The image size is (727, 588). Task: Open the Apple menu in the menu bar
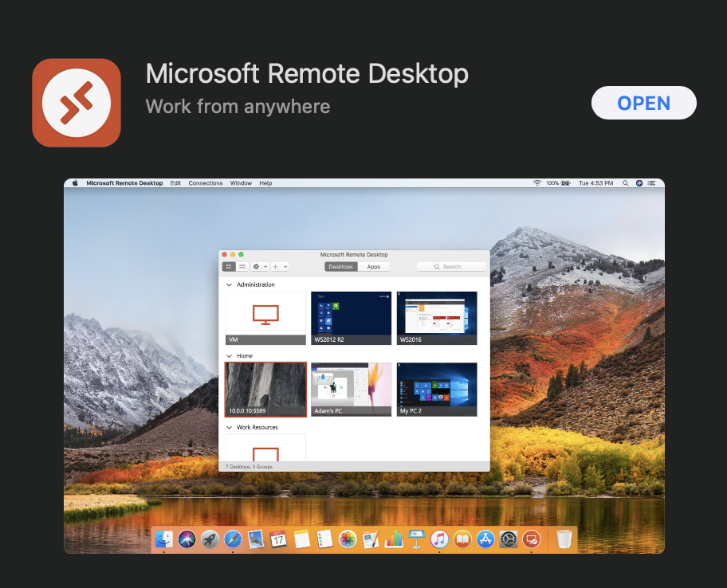(x=75, y=183)
